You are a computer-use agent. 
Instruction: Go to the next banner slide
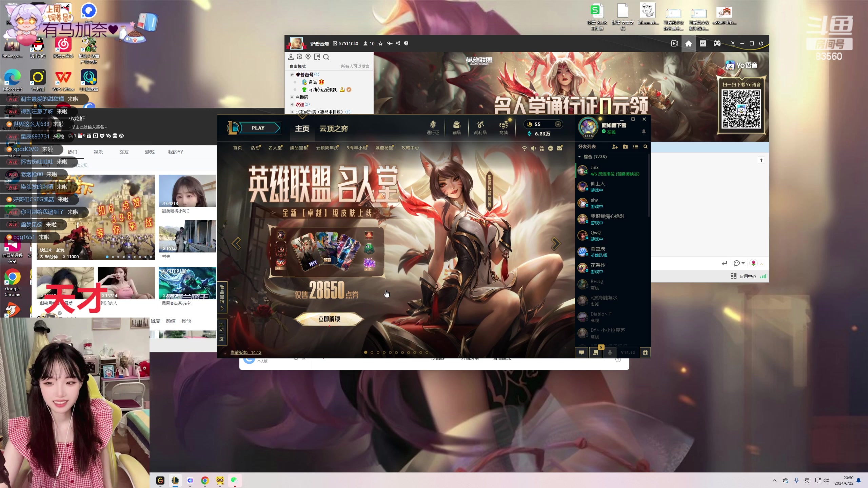556,243
